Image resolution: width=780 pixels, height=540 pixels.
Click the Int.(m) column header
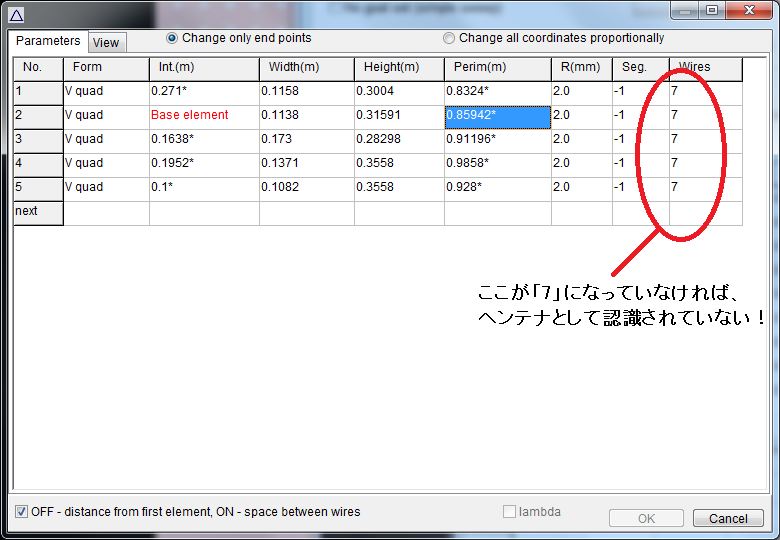pyautogui.click(x=204, y=69)
